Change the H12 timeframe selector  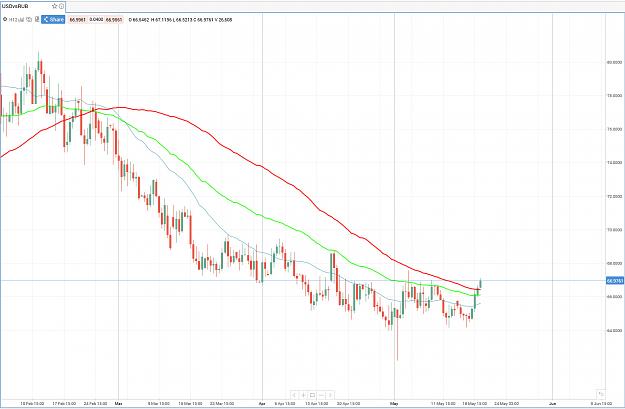click(x=12, y=19)
